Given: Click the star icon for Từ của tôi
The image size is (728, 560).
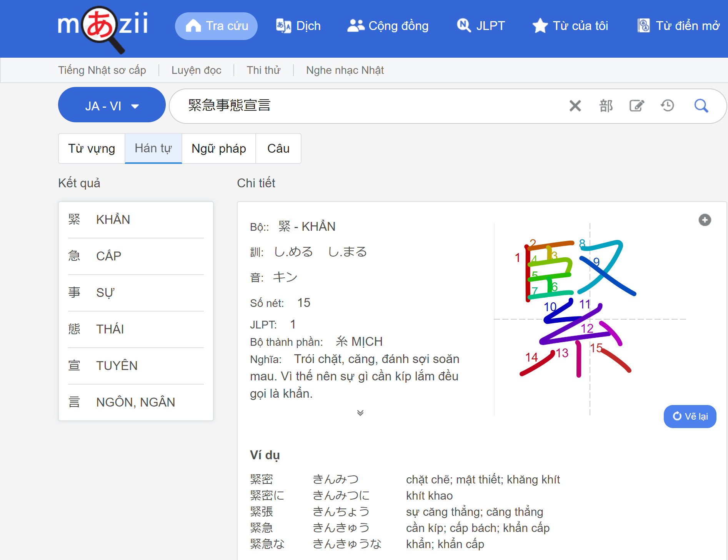Looking at the screenshot, I should pyautogui.click(x=540, y=26).
